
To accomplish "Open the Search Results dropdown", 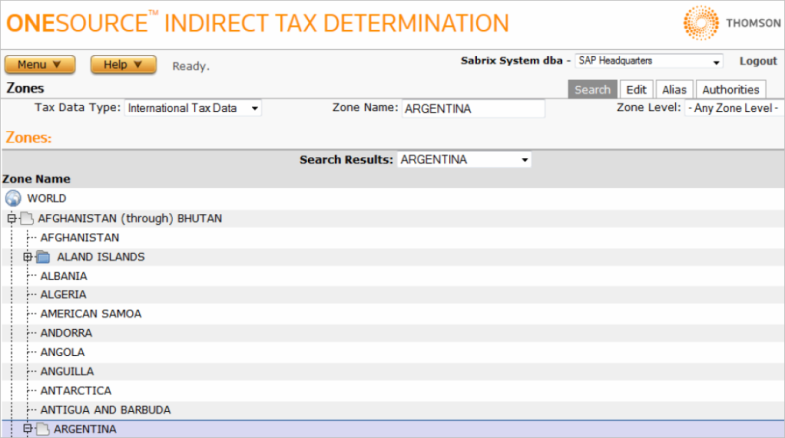I will [464, 160].
